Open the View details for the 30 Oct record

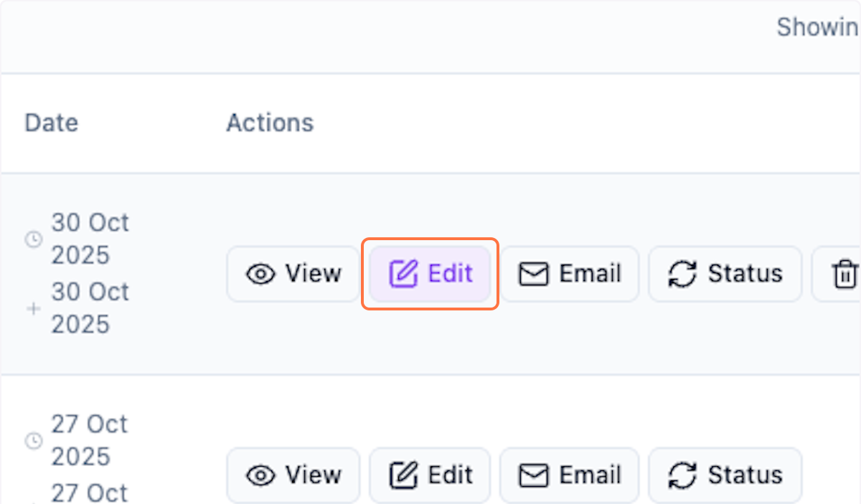click(x=293, y=274)
